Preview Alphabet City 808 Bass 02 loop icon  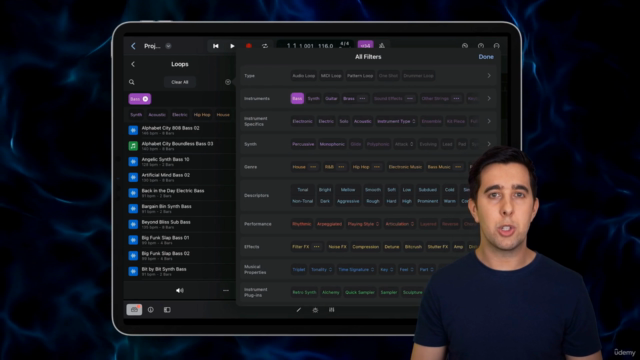coord(133,130)
